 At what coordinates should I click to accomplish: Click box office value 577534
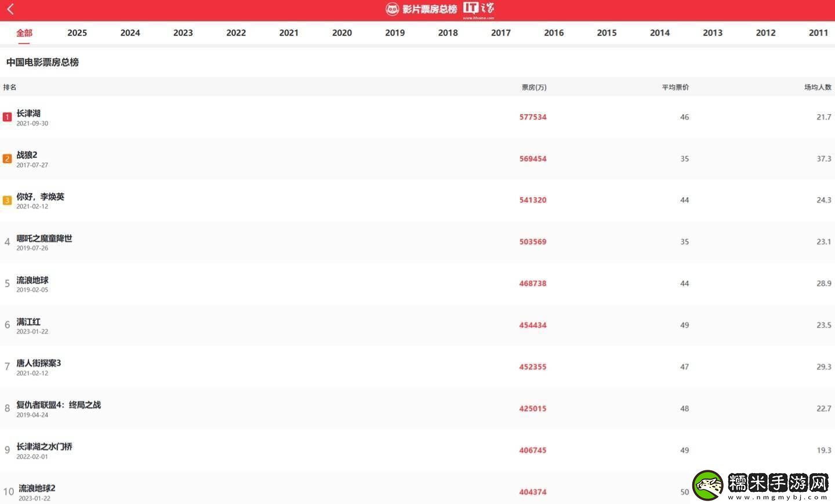tap(533, 117)
